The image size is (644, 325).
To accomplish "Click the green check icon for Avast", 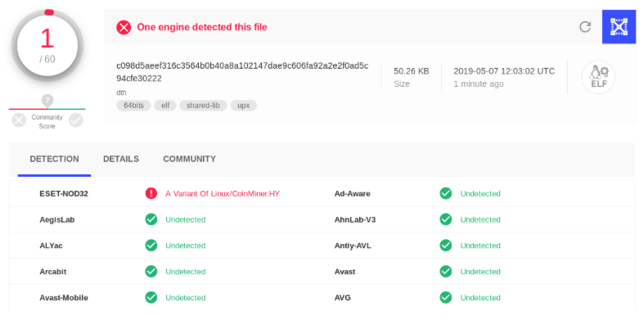I will pos(446,271).
